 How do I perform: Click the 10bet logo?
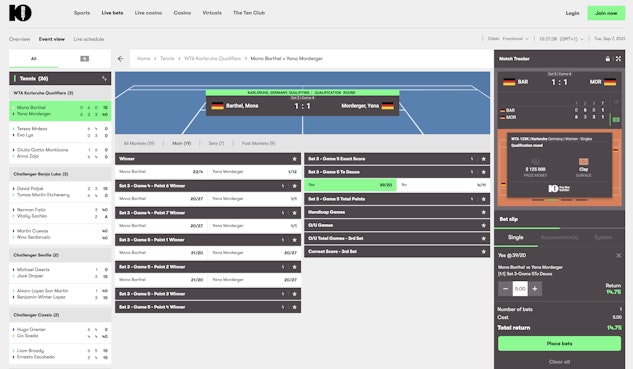point(20,13)
